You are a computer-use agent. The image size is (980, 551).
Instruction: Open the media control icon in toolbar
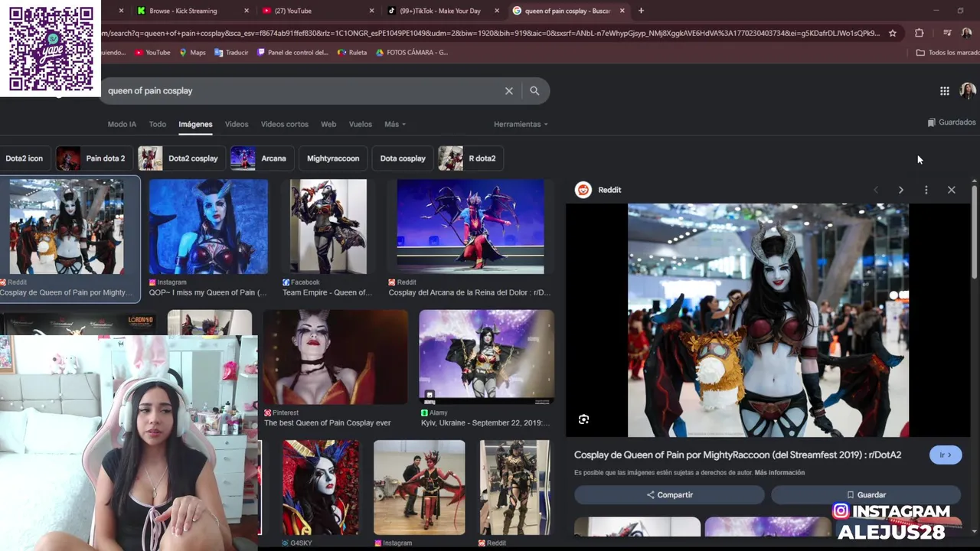tap(947, 33)
